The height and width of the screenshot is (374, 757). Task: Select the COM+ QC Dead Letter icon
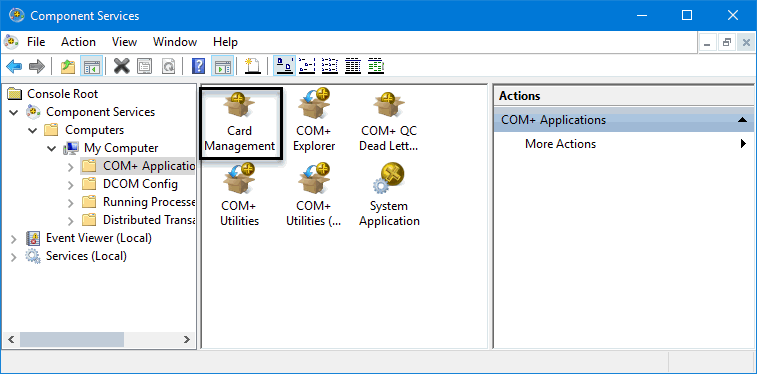coord(389,121)
